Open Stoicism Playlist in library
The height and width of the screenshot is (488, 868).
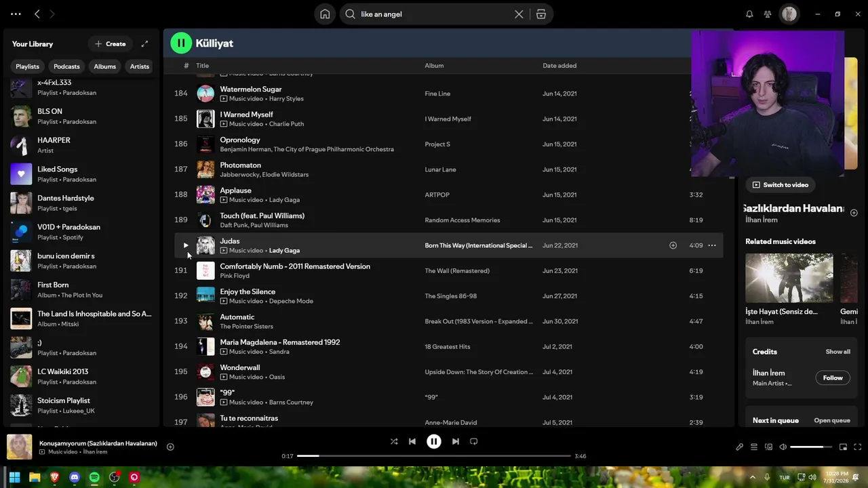(x=81, y=405)
